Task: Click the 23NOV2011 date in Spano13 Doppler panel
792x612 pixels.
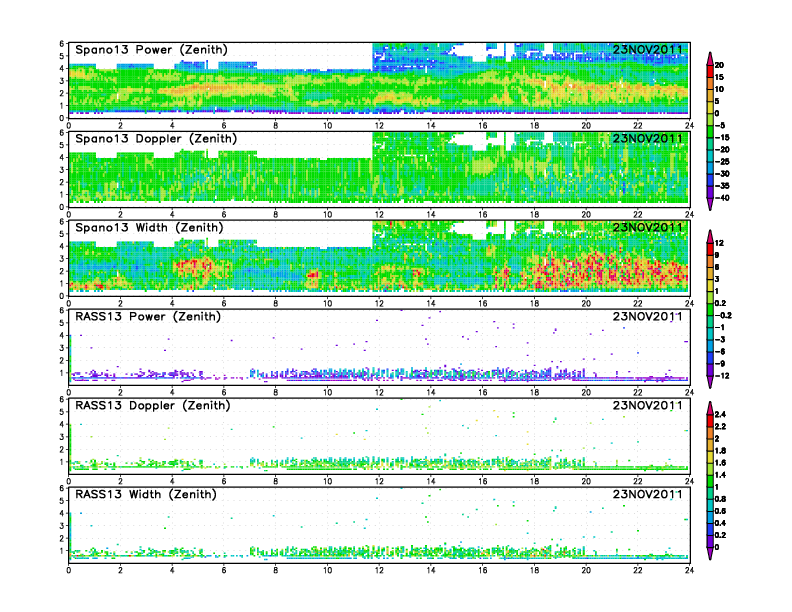Action: [648, 138]
